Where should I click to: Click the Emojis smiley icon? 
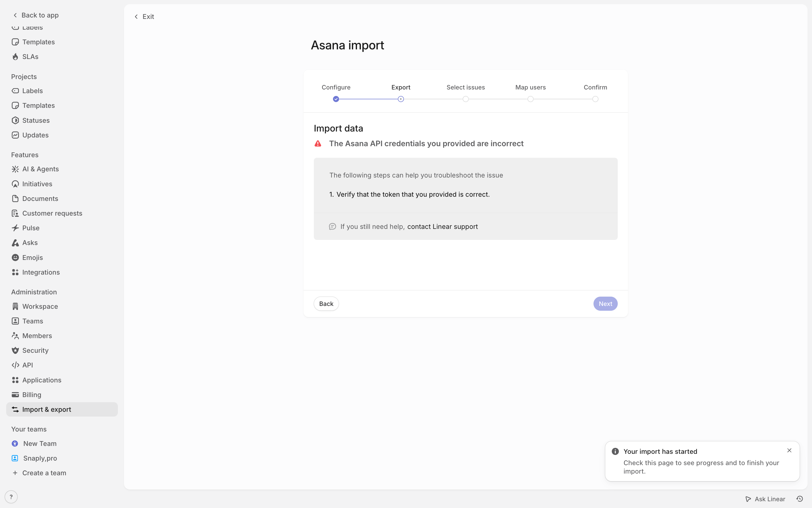[15, 257]
